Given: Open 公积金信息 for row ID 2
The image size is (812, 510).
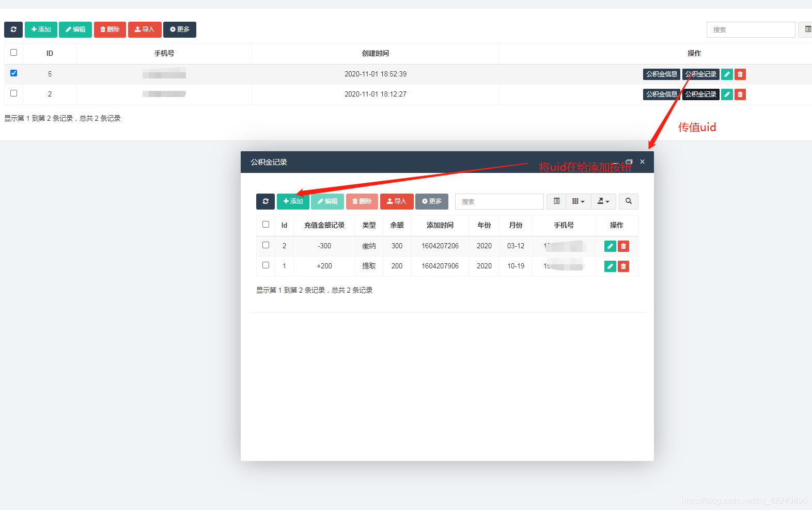Looking at the screenshot, I should (x=662, y=94).
